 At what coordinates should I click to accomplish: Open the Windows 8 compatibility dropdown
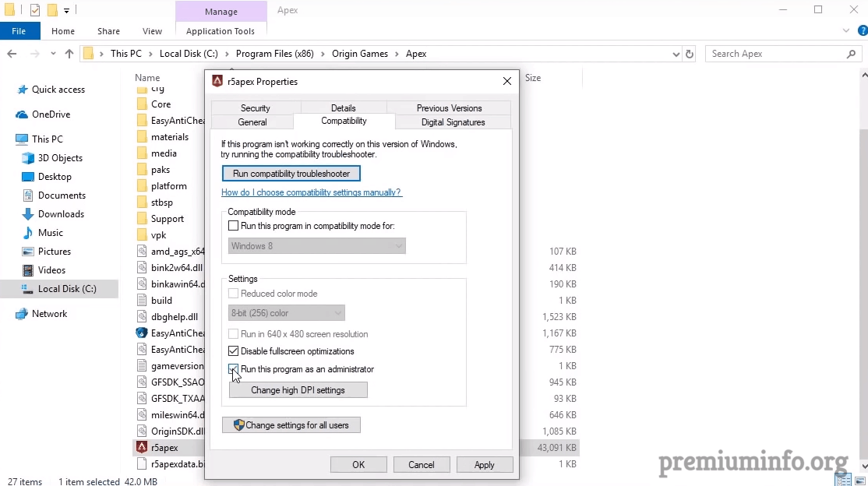click(x=316, y=246)
